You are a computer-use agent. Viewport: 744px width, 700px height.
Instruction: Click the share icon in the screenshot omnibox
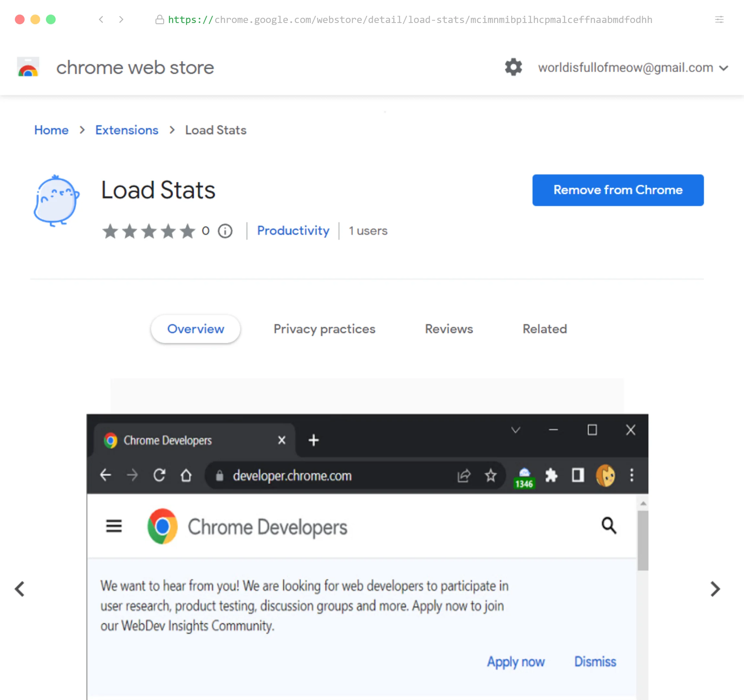464,476
